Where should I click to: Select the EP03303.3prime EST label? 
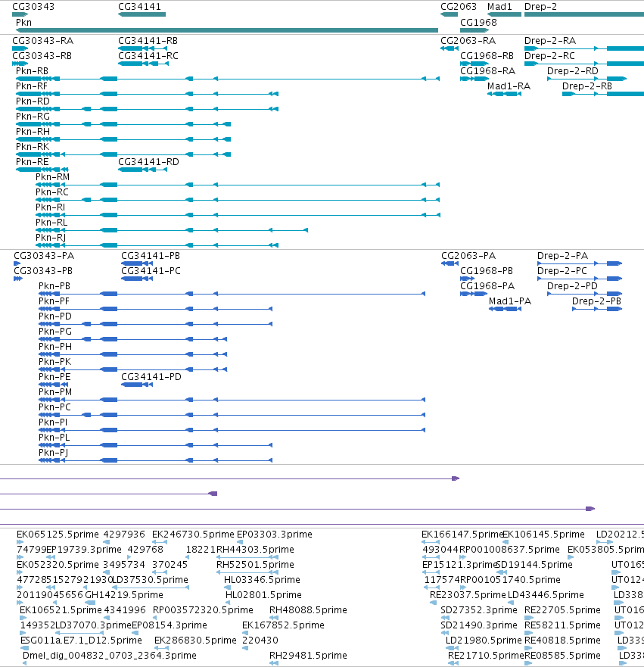pos(275,535)
